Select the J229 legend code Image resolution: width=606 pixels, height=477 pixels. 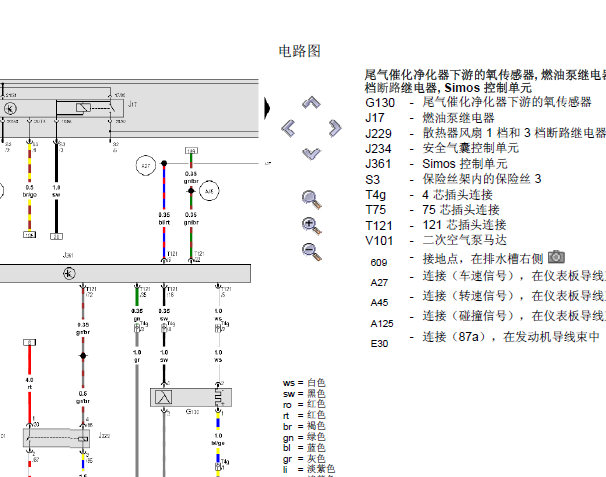(x=378, y=133)
